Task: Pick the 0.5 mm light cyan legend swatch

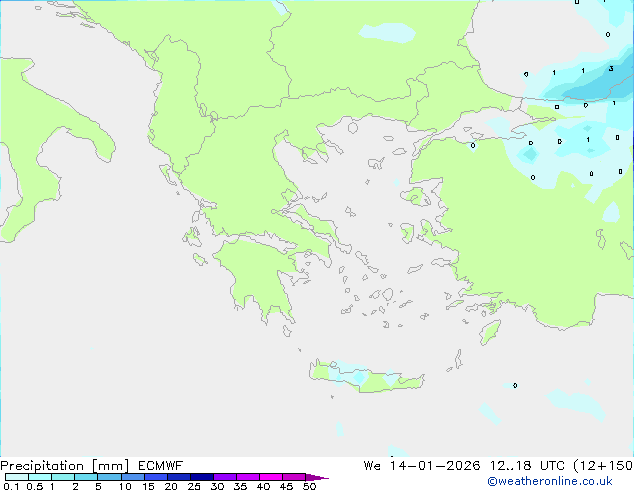Action: (40, 477)
